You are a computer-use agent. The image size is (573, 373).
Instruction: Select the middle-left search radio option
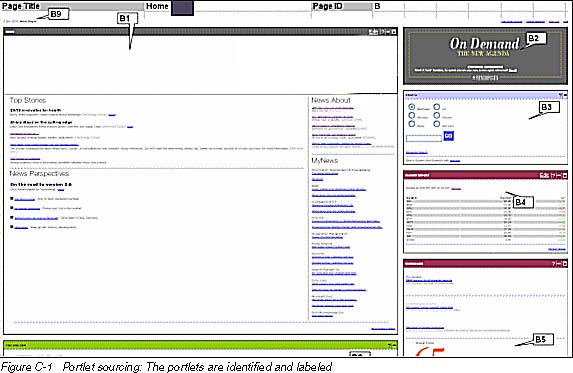pyautogui.click(x=412, y=115)
